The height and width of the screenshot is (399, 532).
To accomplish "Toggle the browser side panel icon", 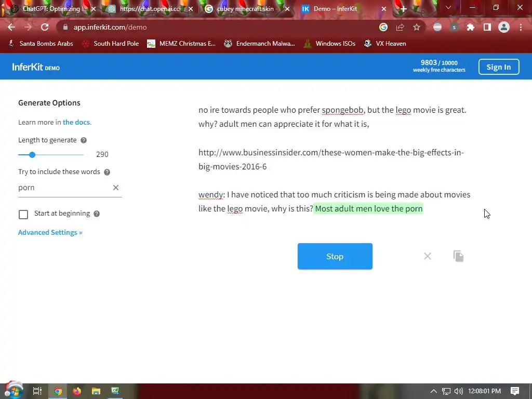I will (487, 27).
